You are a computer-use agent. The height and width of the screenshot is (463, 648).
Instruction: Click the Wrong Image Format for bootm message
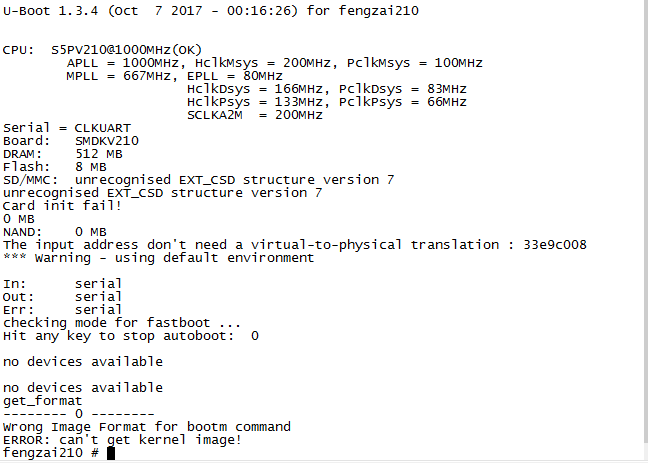pos(147,427)
